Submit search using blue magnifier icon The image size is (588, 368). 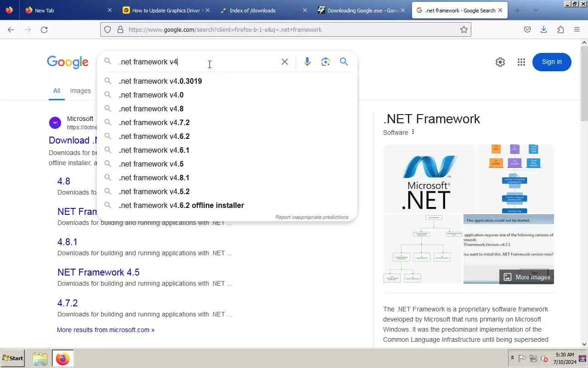(x=344, y=62)
